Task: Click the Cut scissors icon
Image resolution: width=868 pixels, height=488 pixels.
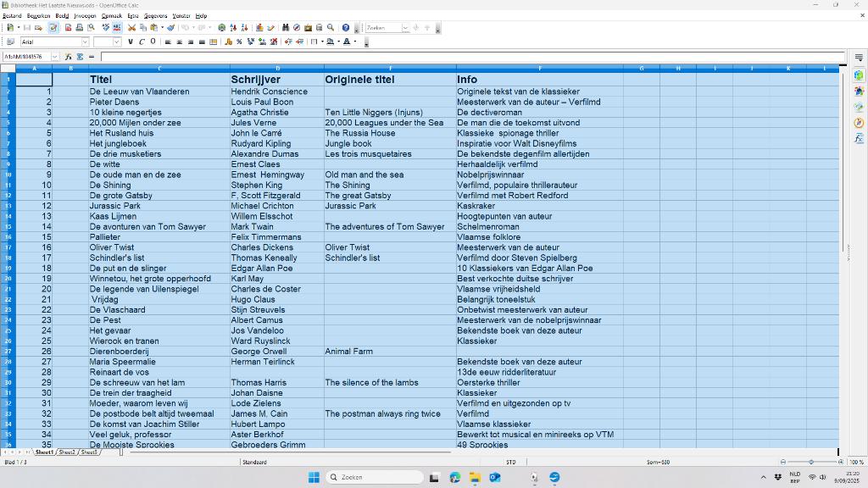Action: 131,28
